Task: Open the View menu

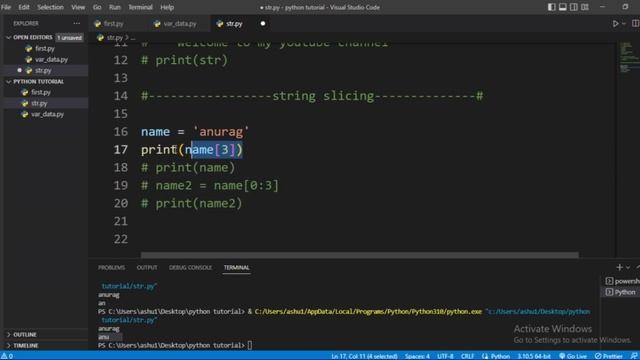Action: point(78,7)
